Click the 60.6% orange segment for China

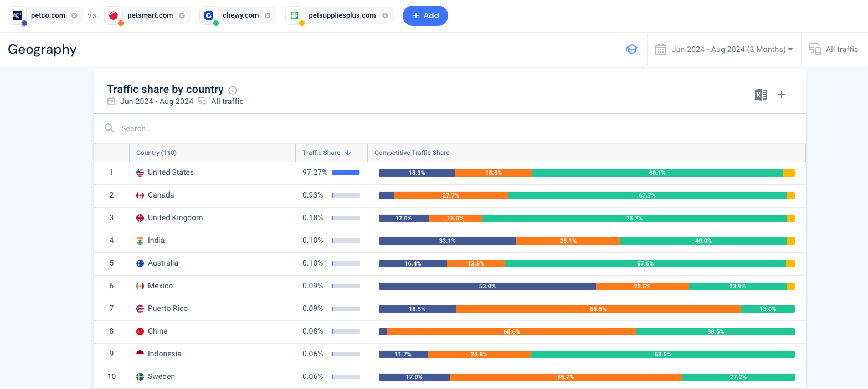click(512, 331)
